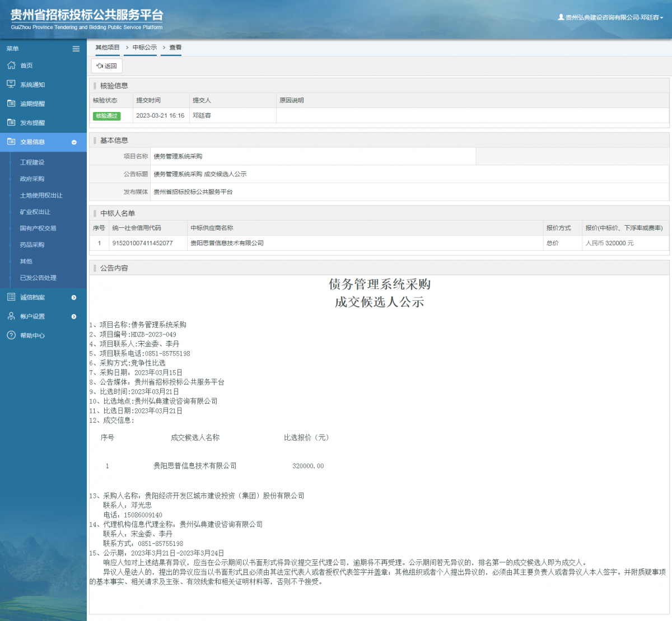
Task: Click project number line HDZB-2023-049
Action: [133, 334]
